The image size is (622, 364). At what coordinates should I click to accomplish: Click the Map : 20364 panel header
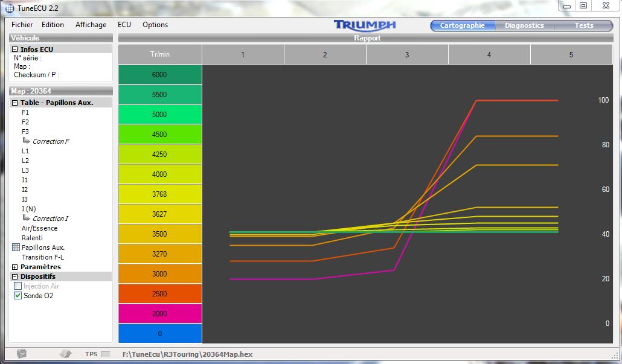tap(61, 91)
